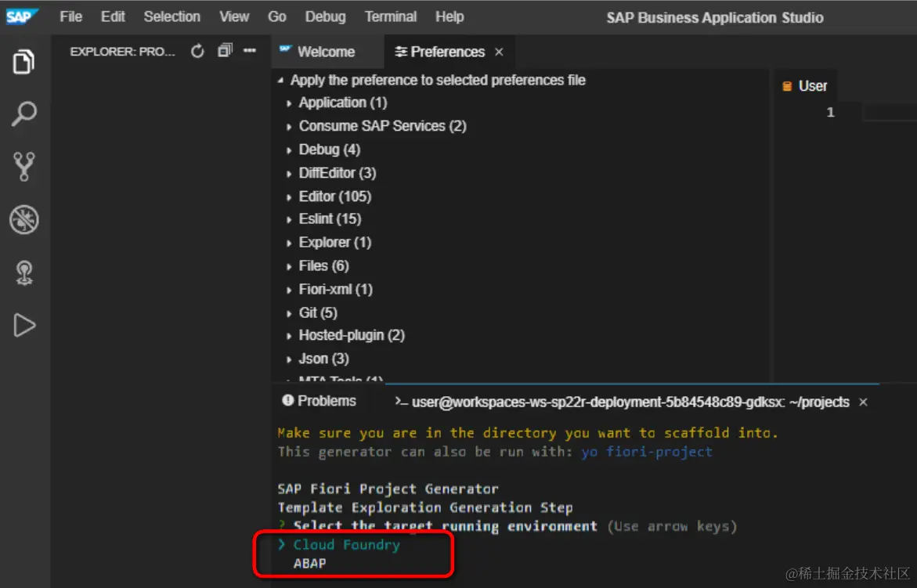Expand Hosted-plugin (2) preferences
Viewport: 917px width, 588px height.
(x=352, y=336)
